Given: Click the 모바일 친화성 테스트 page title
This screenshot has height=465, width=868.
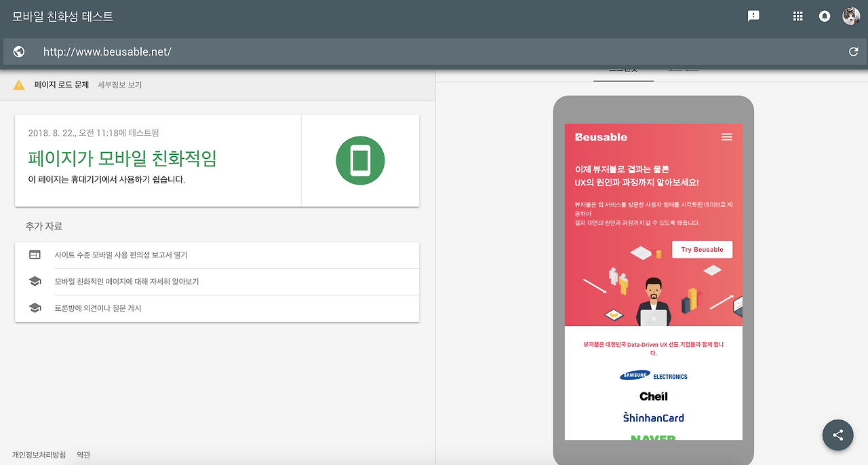Looking at the screenshot, I should pos(63,16).
